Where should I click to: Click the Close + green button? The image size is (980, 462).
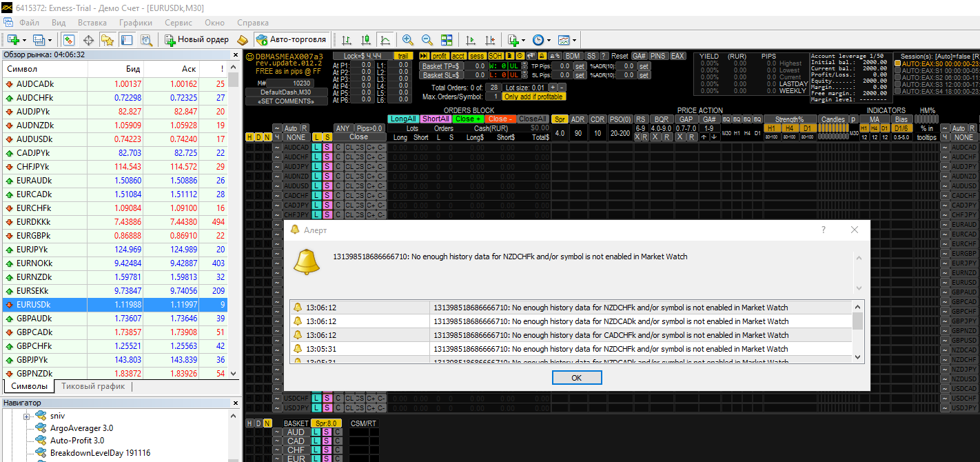click(x=468, y=119)
